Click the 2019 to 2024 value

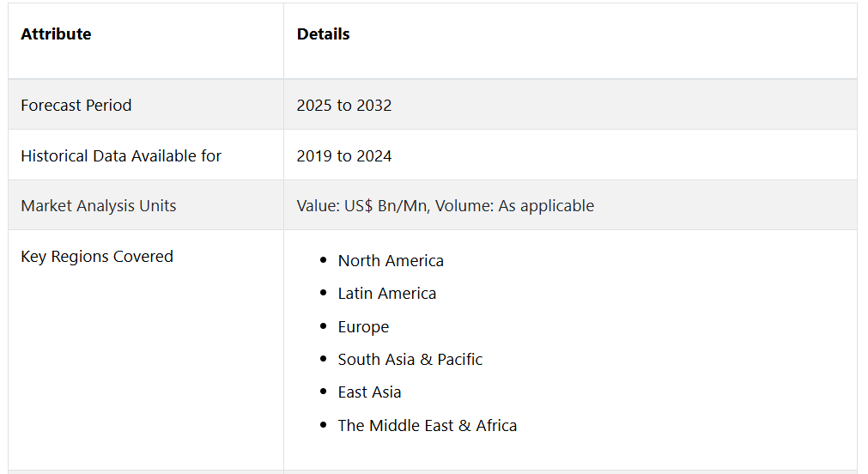click(x=343, y=156)
